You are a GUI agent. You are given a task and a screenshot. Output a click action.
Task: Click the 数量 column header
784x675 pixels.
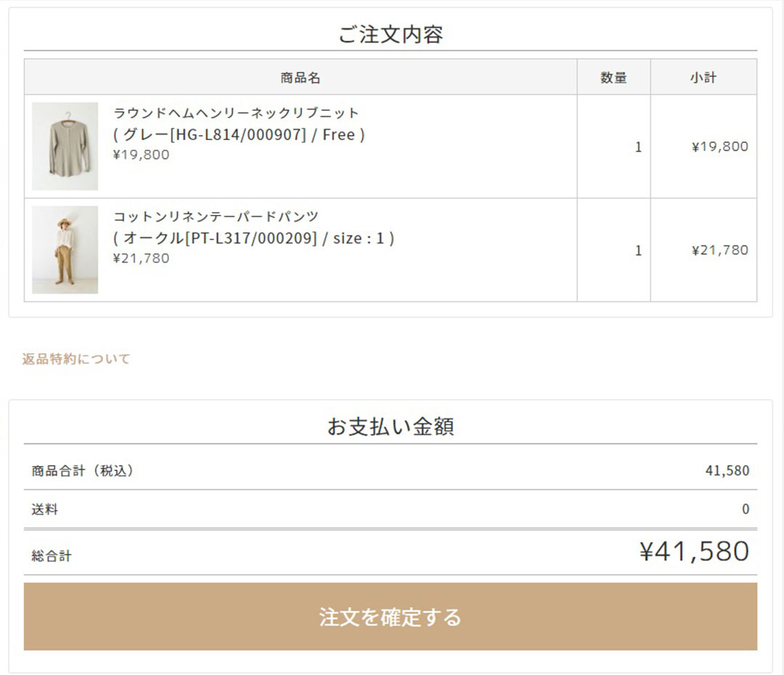pos(613,77)
